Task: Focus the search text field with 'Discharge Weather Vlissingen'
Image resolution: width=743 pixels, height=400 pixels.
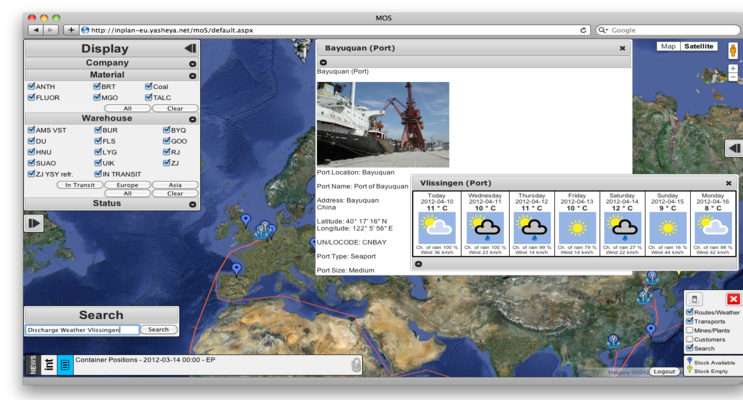Action: click(x=82, y=330)
